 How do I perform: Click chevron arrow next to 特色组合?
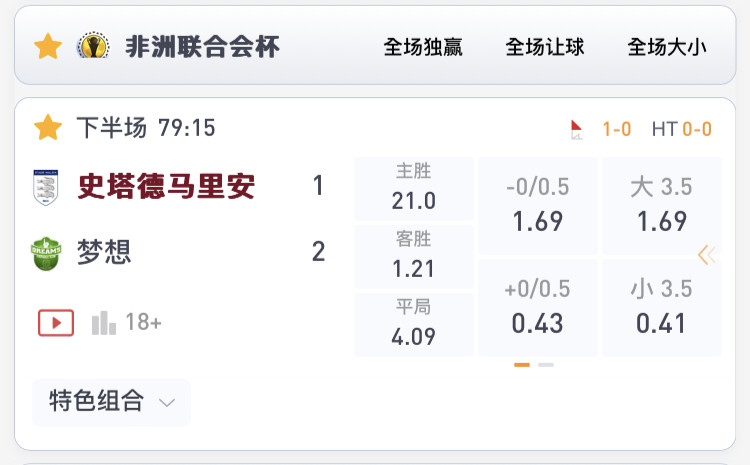pyautogui.click(x=167, y=403)
